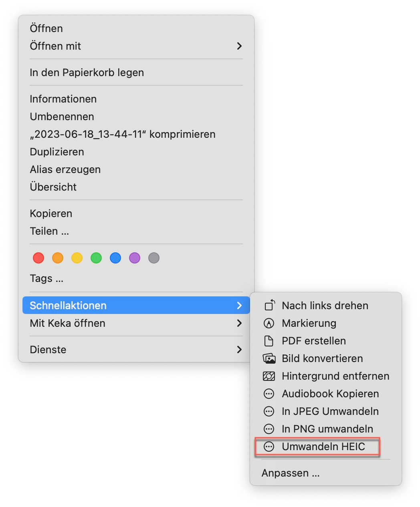Expand the Öffnen mit submenu arrow

pos(239,46)
